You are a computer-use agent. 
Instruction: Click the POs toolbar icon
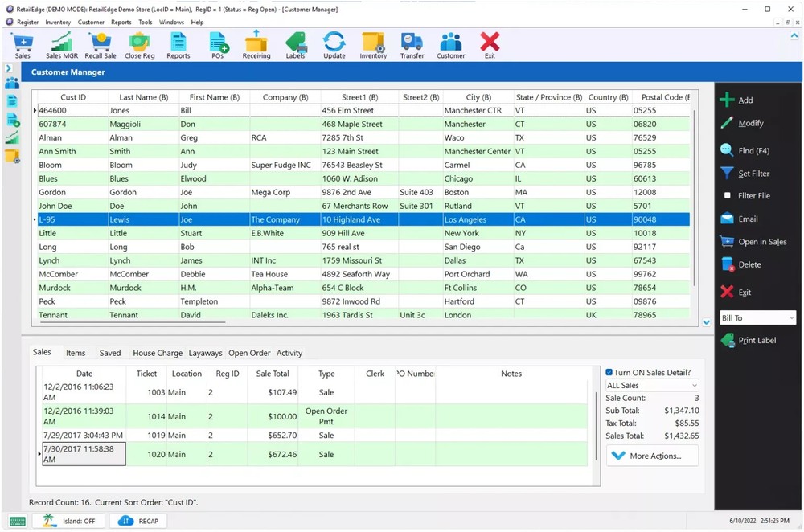point(216,45)
